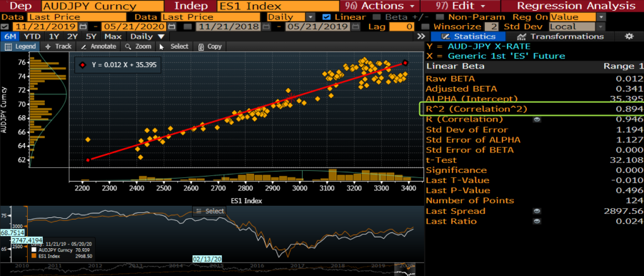Open calendar for end date 05/21/2020
This screenshot has height=276, width=644.
pos(171,26)
